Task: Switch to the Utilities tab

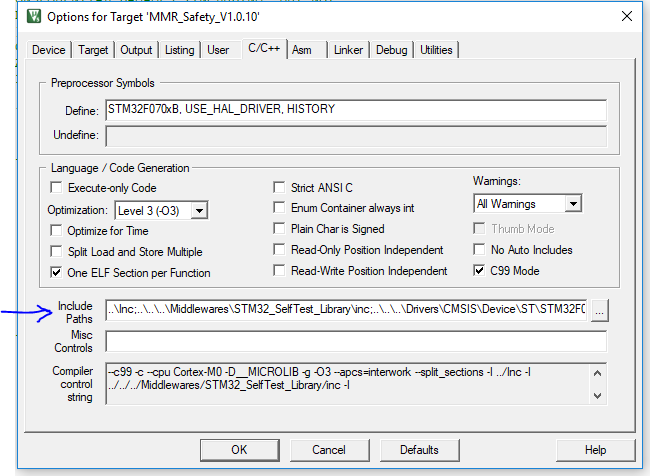Action: tap(436, 50)
